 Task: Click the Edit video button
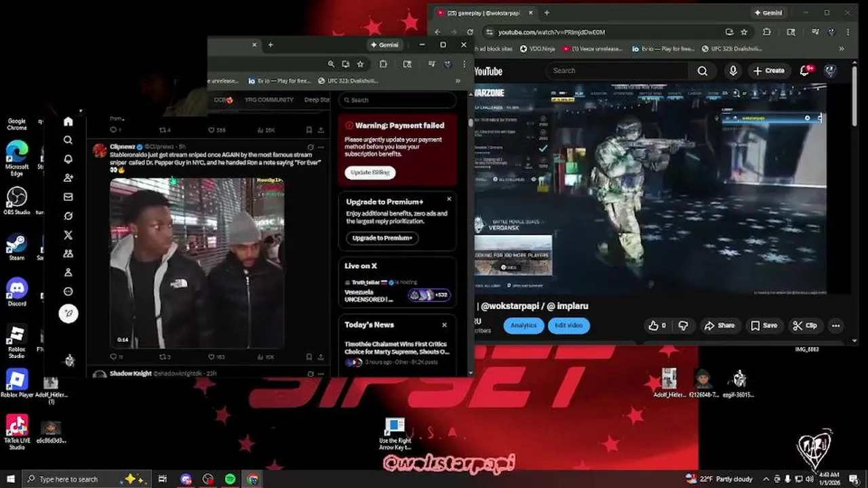coord(568,325)
